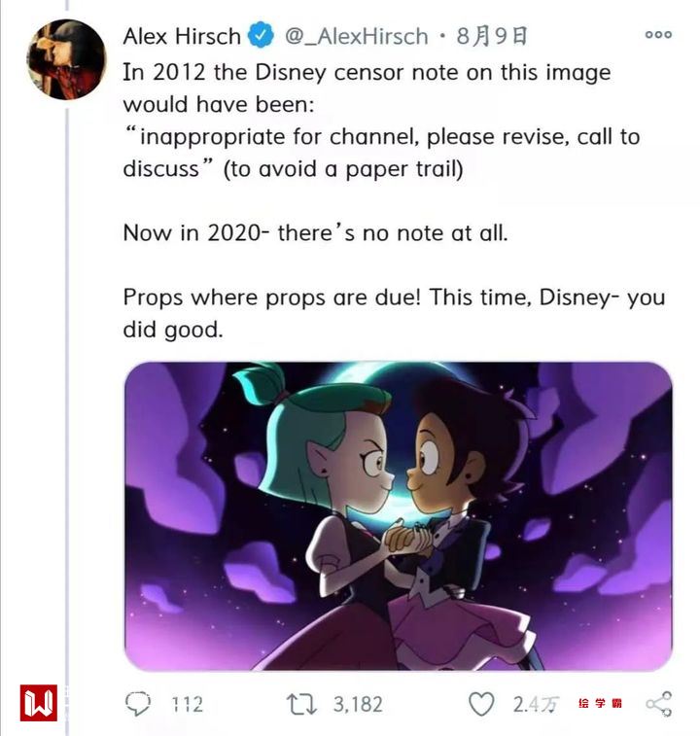Open Alex Hirsch's profile avatar
Viewport: 700px width, 736px height.
[65, 59]
